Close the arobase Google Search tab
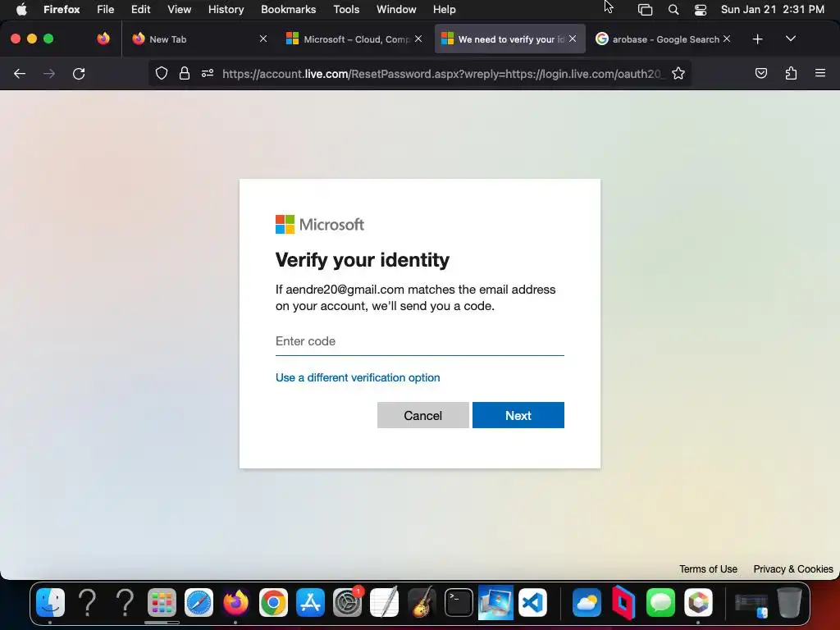Viewport: 840px width, 630px height. coord(727,39)
